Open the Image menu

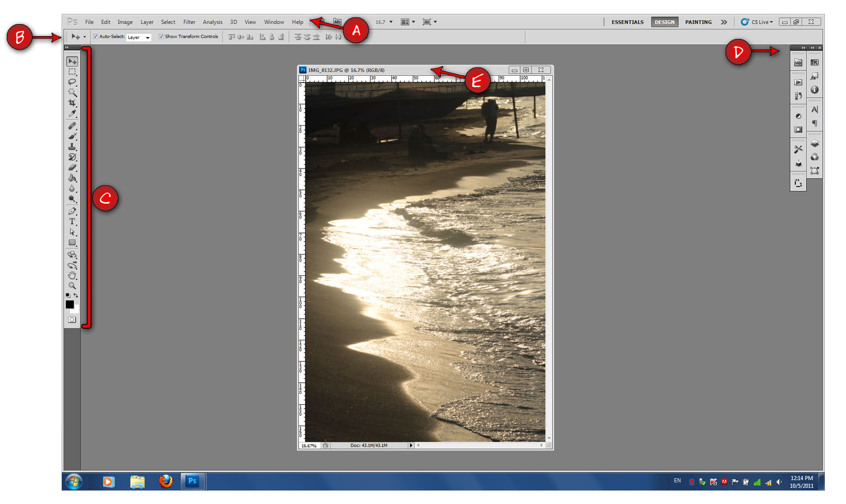click(x=125, y=22)
